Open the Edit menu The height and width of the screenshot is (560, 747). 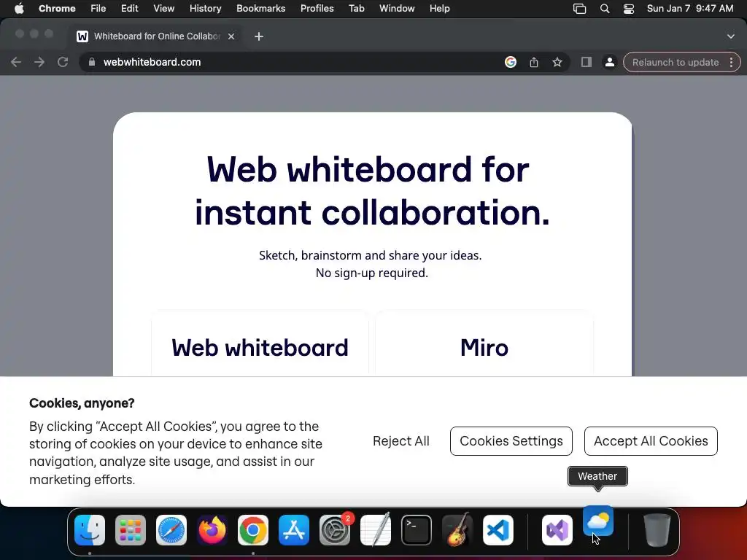(x=129, y=8)
